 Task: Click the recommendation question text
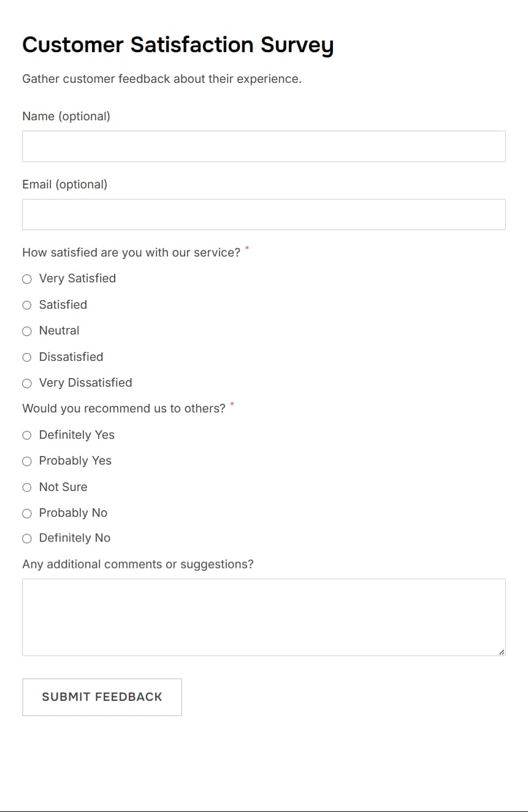[123, 408]
